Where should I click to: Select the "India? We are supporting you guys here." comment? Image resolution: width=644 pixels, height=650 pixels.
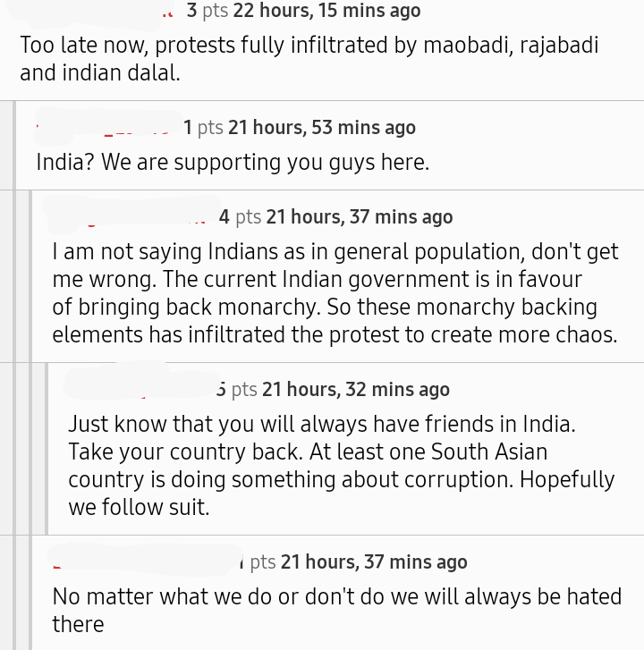click(233, 162)
